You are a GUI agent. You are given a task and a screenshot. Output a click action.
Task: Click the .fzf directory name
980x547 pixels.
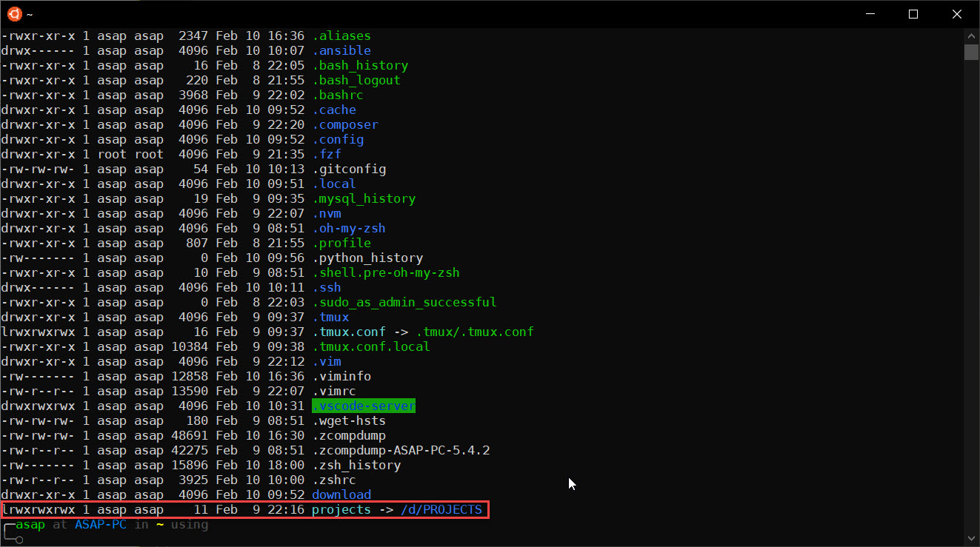point(327,154)
